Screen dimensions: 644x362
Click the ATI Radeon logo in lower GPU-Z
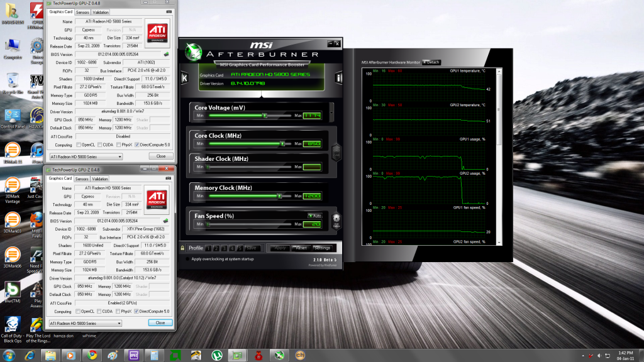click(157, 199)
